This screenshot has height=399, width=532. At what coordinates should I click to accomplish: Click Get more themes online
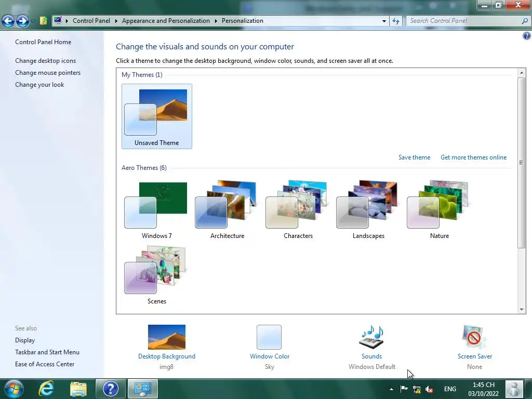pos(473,157)
